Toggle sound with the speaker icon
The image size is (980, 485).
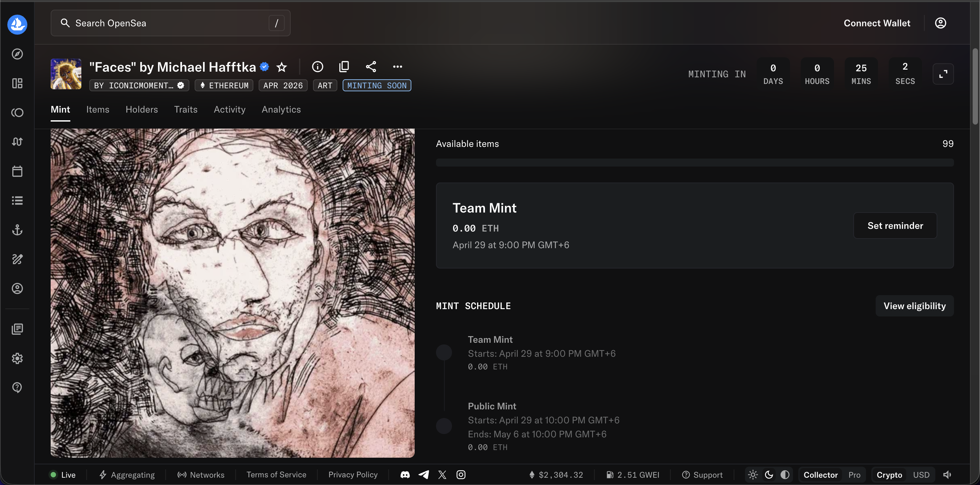(947, 475)
